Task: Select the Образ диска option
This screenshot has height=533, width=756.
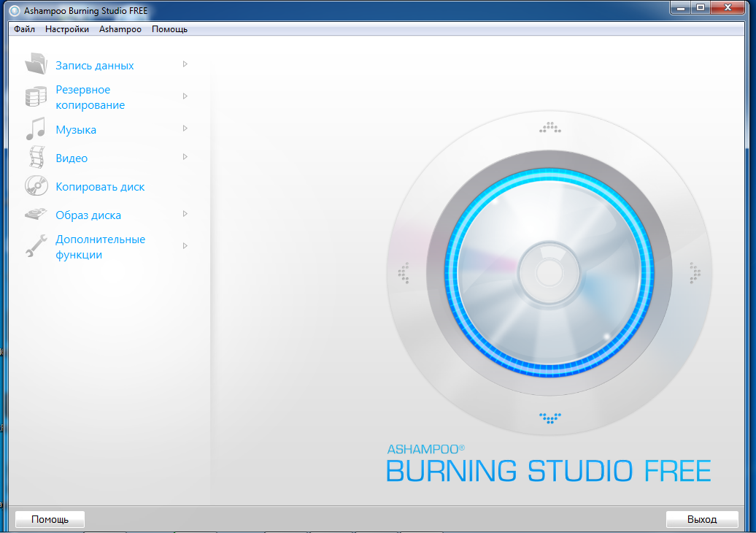Action: point(88,215)
